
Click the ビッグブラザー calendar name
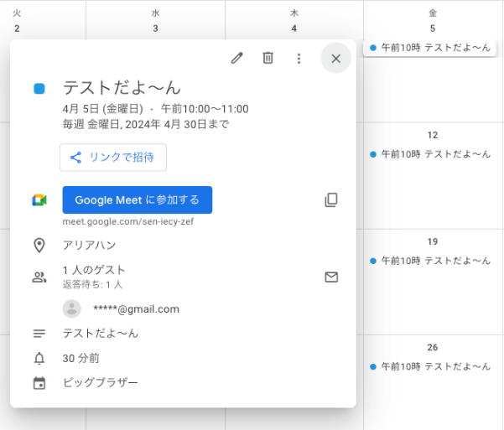point(101,382)
